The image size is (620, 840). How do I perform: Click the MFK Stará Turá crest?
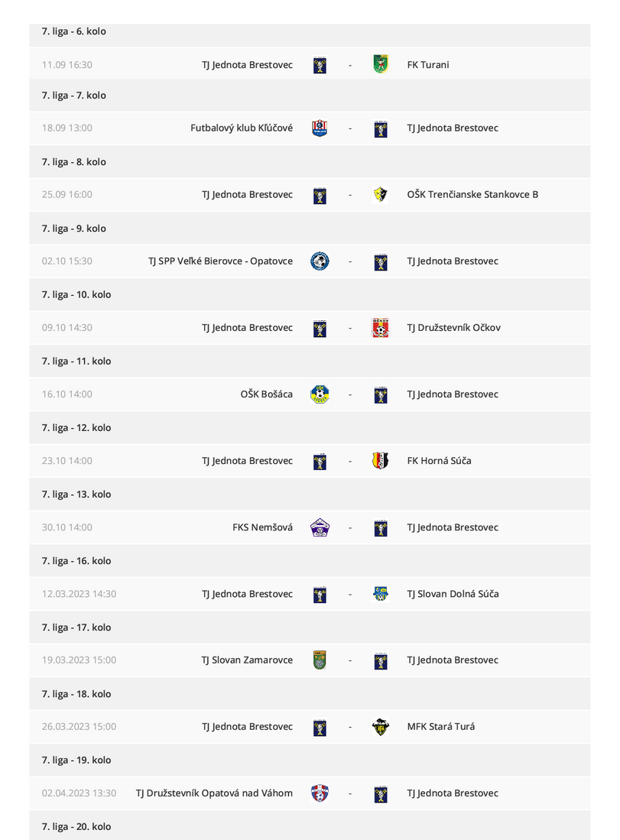(x=381, y=726)
